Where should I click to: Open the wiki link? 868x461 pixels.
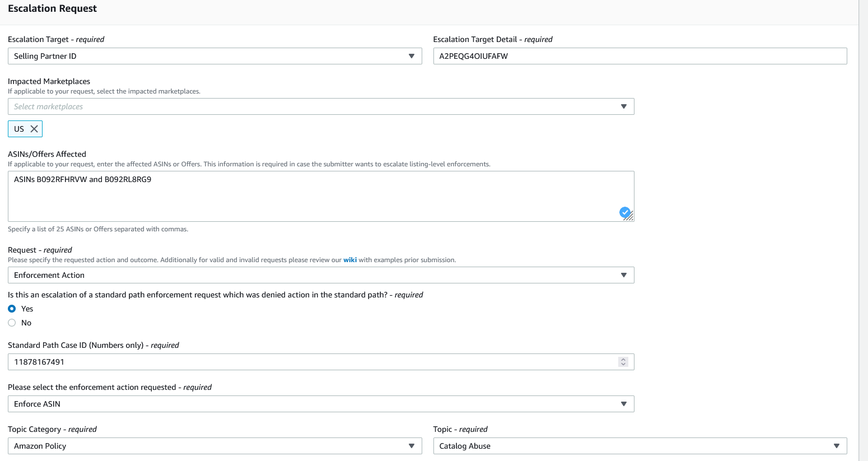[350, 260]
